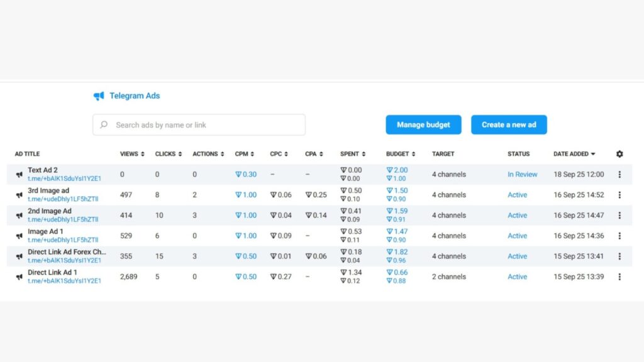Click the TON diamond icon in Text Ad 2 budget
The height and width of the screenshot is (362, 644).
pyautogui.click(x=391, y=170)
